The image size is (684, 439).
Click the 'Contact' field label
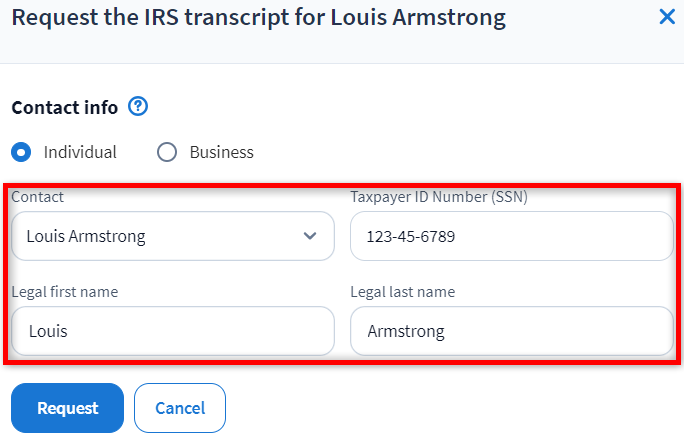pyautogui.click(x=37, y=197)
